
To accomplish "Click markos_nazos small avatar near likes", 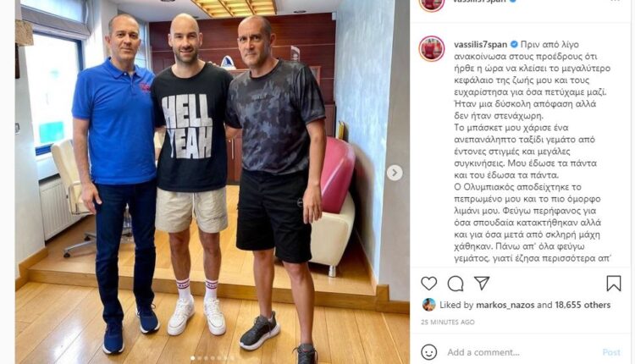I will click(428, 305).
